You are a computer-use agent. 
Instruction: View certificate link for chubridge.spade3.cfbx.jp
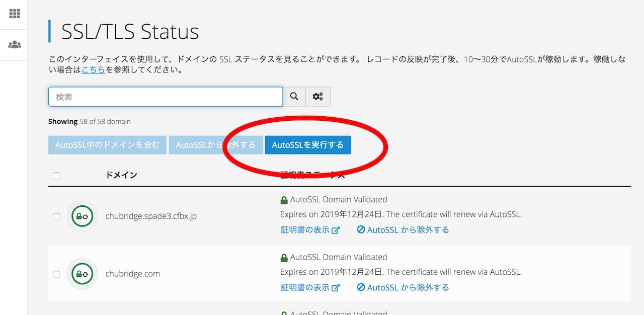pos(310,229)
